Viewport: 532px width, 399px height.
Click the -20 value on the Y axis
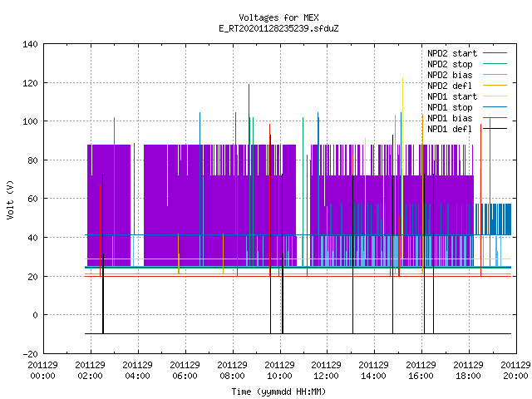coord(30,354)
